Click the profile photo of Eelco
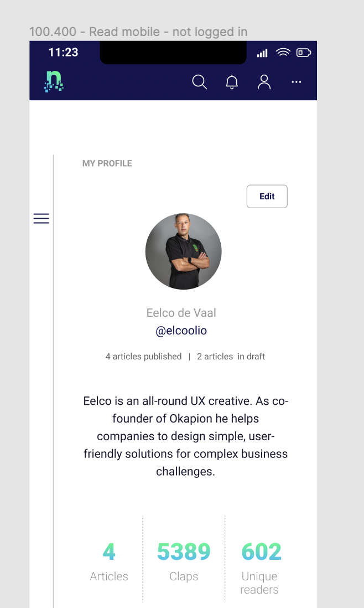The width and height of the screenshot is (364, 608). [184, 251]
